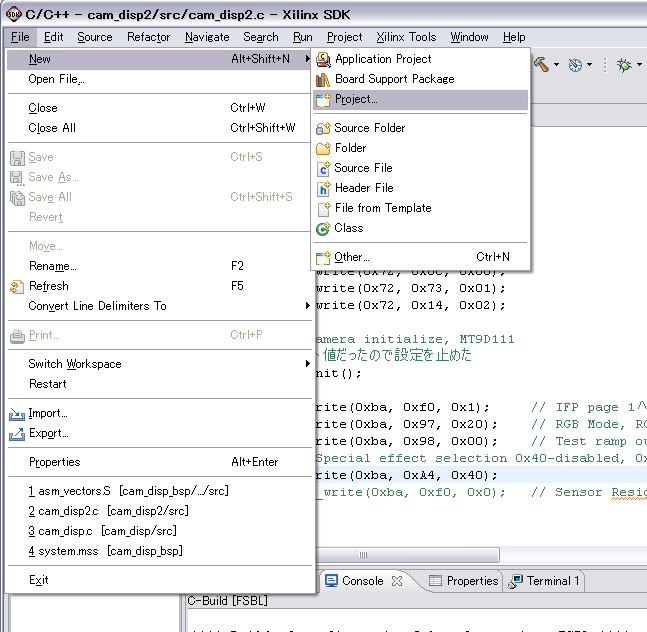Viewport: 647px width, 632px height.
Task: Open the File menu
Action: coord(20,37)
